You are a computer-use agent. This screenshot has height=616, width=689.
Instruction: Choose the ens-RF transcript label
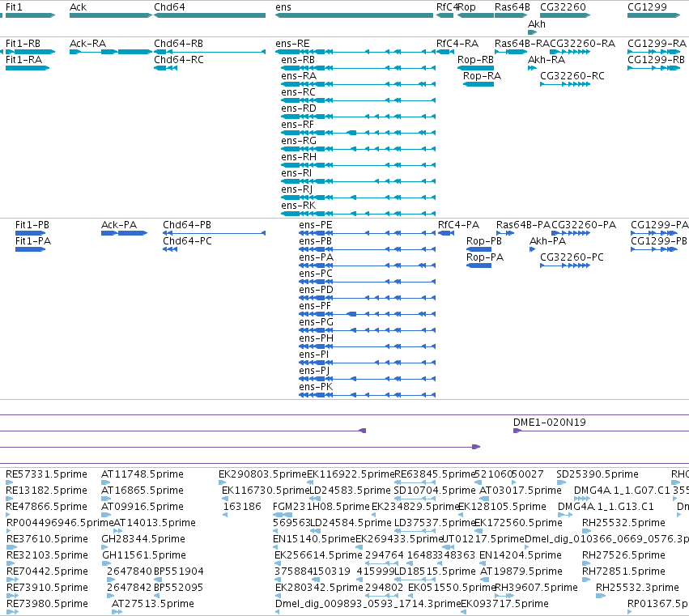point(297,125)
